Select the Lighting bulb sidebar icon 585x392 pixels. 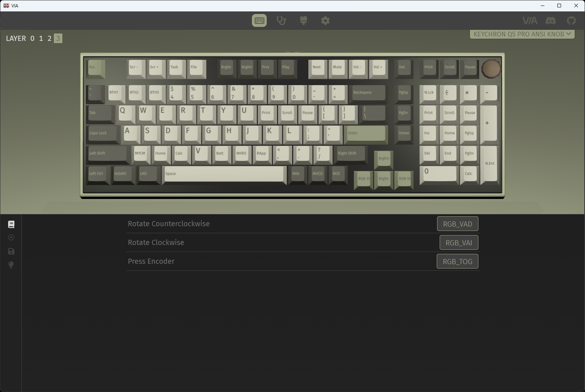pyautogui.click(x=11, y=265)
